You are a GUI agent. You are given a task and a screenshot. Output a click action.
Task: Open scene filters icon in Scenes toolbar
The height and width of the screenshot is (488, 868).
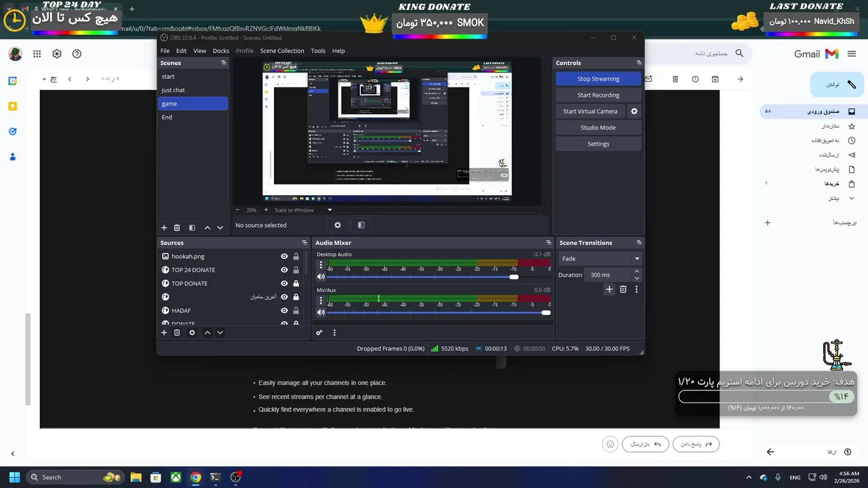[192, 228]
